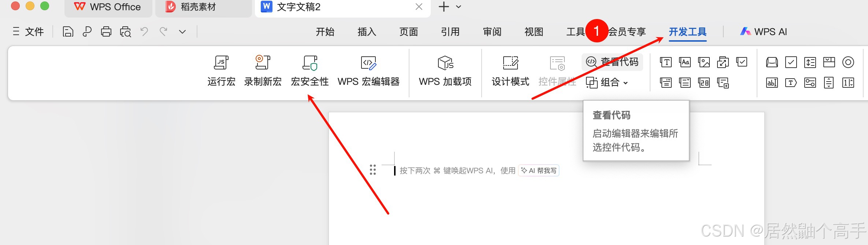Open 宏安全性 macro security settings
The image size is (868, 245).
point(309,72)
